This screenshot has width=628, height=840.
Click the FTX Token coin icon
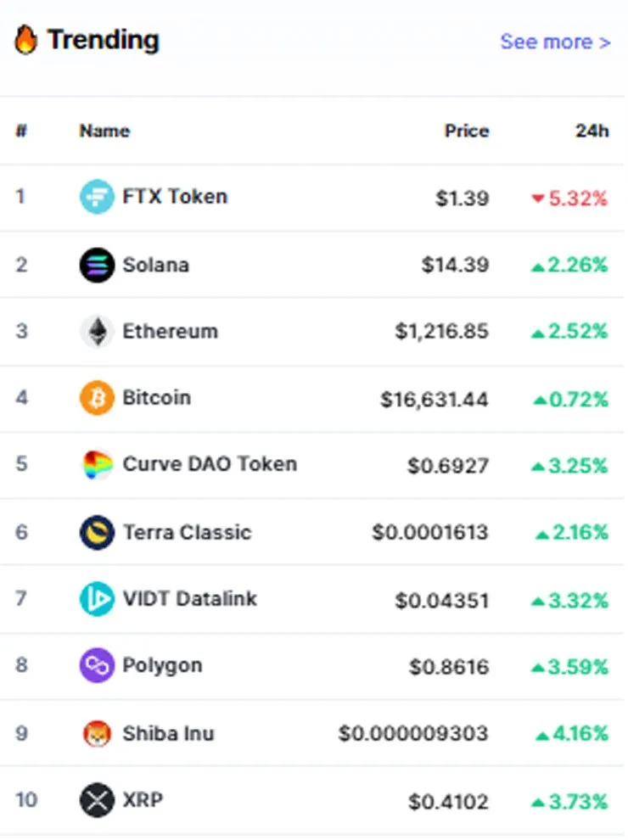point(97,197)
